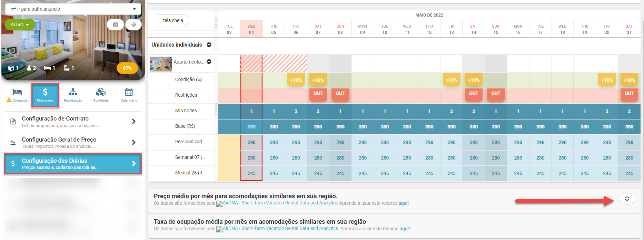Open the Conteúdo section
This screenshot has height=240, width=644.
(17, 95)
